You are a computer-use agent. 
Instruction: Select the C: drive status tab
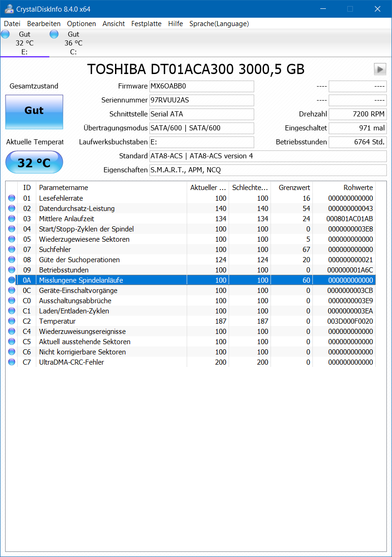[74, 43]
